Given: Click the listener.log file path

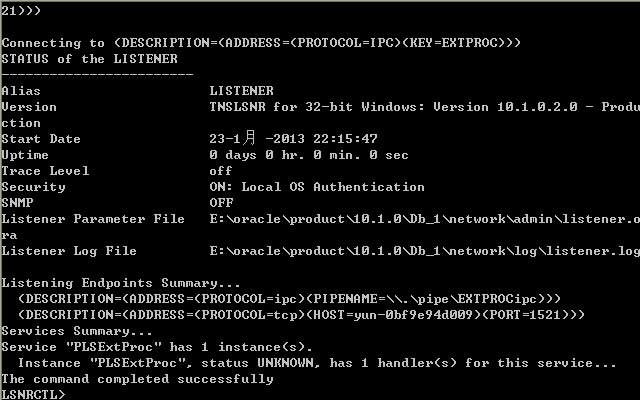Looking at the screenshot, I should pos(424,251).
